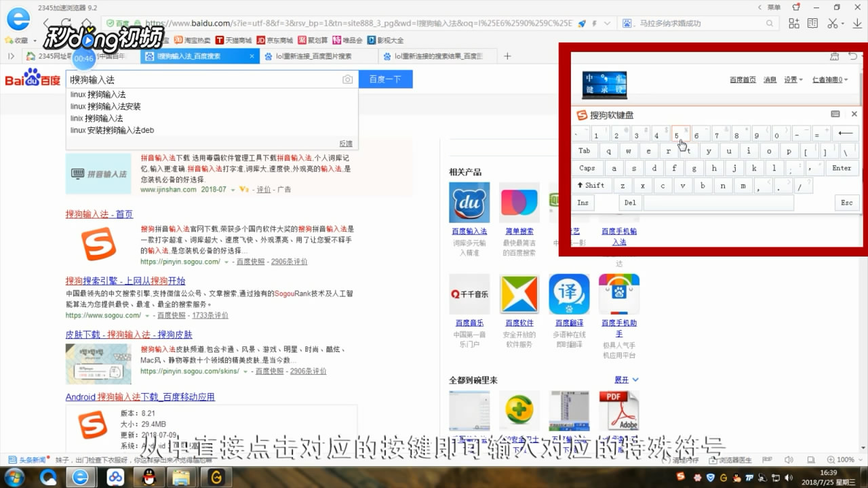Viewport: 868px width, 488px height.
Task: Open the 搜狗输入法 - 首页 result link
Action: coord(99,214)
